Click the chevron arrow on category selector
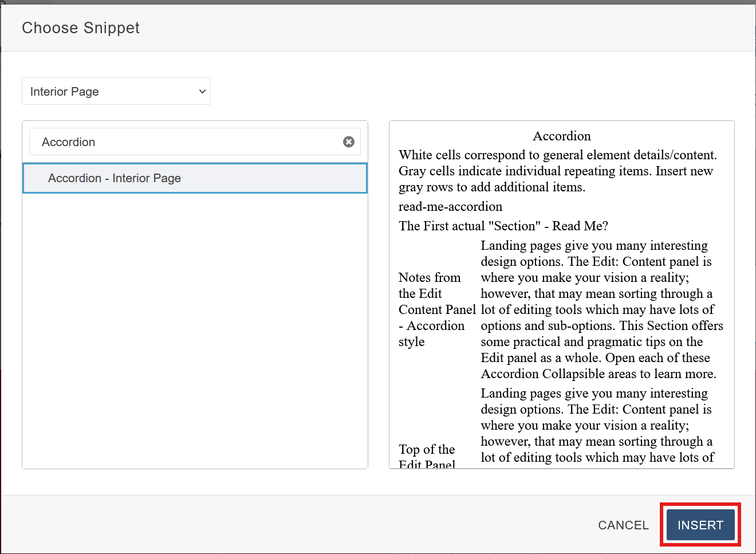The width and height of the screenshot is (756, 554). point(202,92)
